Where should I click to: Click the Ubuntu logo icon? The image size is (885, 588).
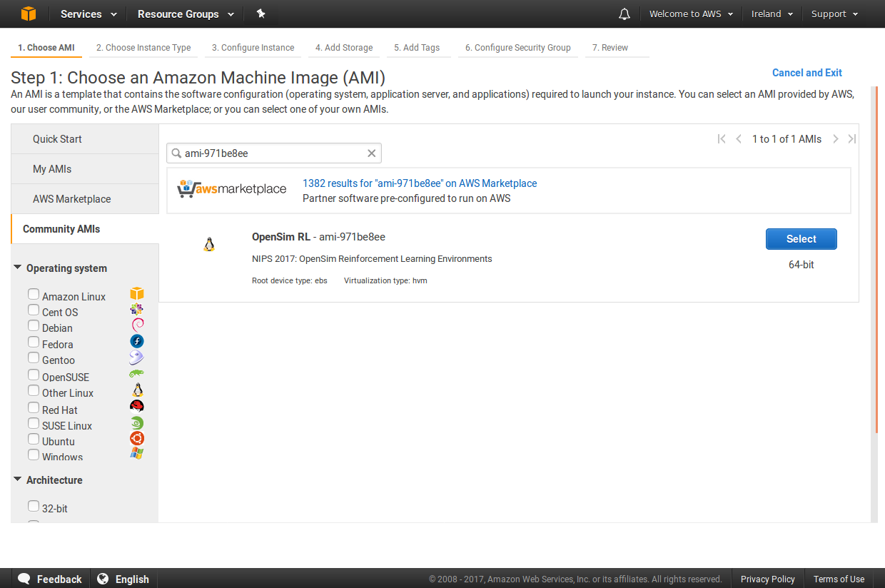point(137,438)
